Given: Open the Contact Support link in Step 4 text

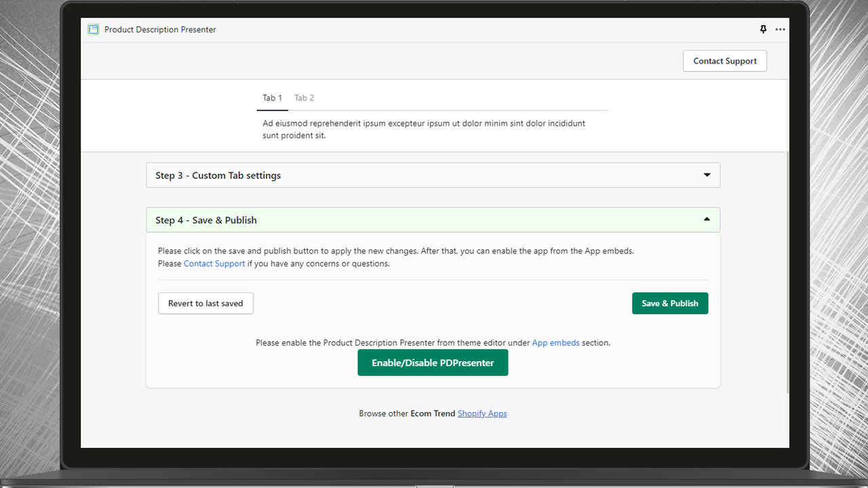Looking at the screenshot, I should (x=214, y=263).
